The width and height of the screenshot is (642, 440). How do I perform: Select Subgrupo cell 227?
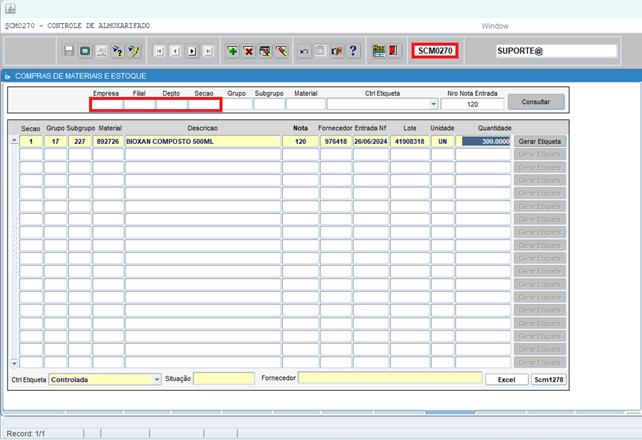[x=80, y=141]
